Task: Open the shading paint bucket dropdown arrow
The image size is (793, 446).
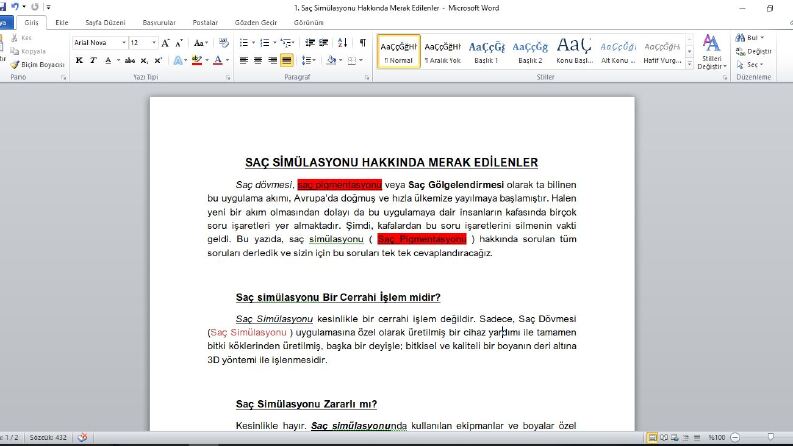Action: 341,61
